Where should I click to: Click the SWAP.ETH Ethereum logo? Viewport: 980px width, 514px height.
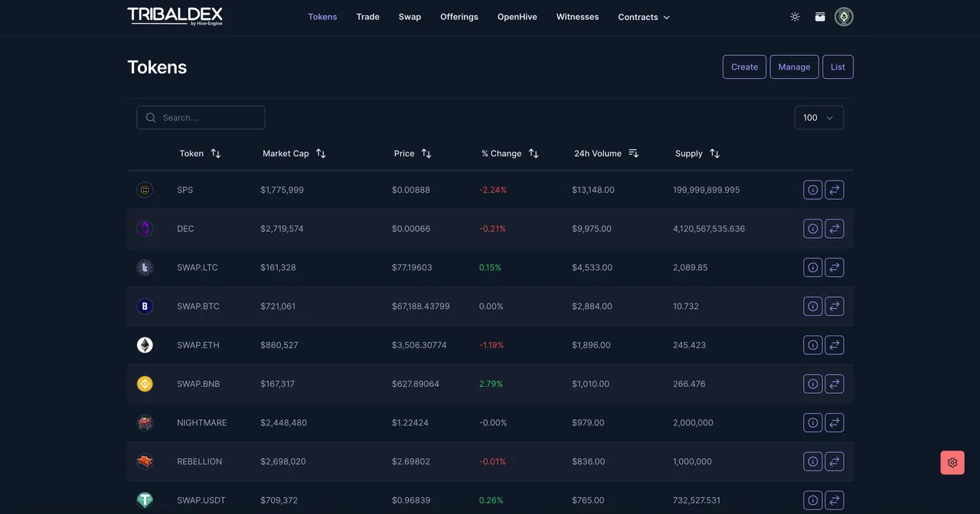145,345
